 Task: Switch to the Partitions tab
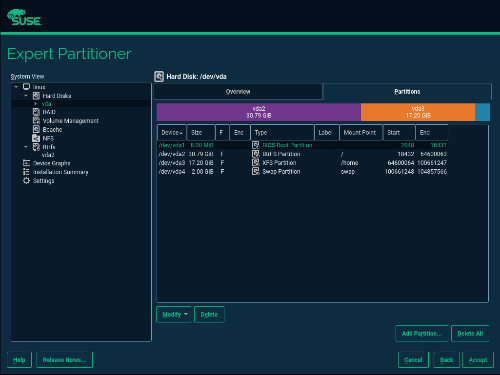(407, 91)
